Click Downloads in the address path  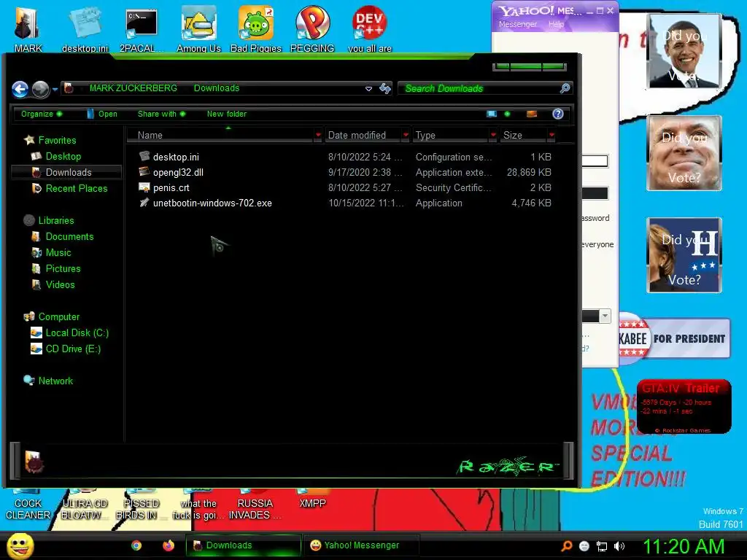(216, 88)
